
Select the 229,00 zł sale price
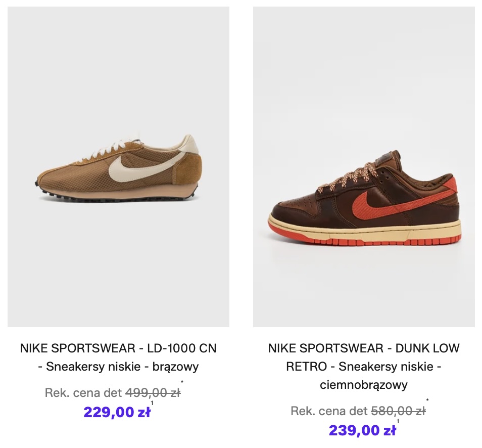[117, 412]
